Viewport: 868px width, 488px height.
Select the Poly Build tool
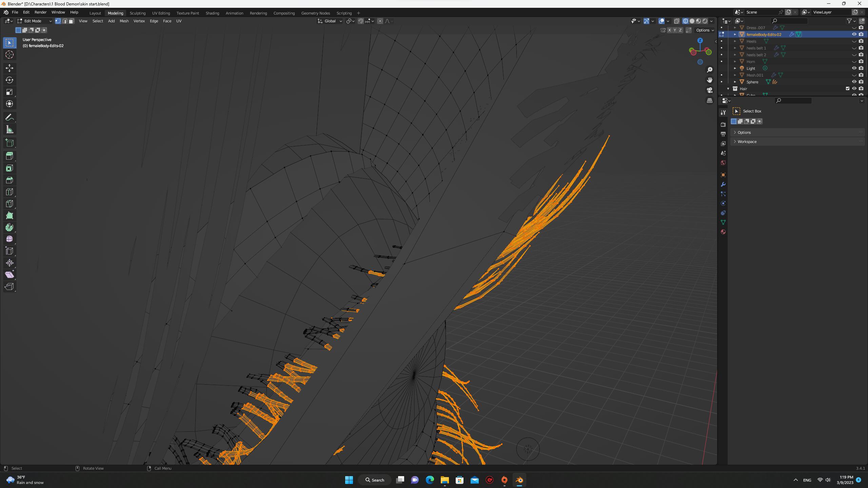coord(9,216)
